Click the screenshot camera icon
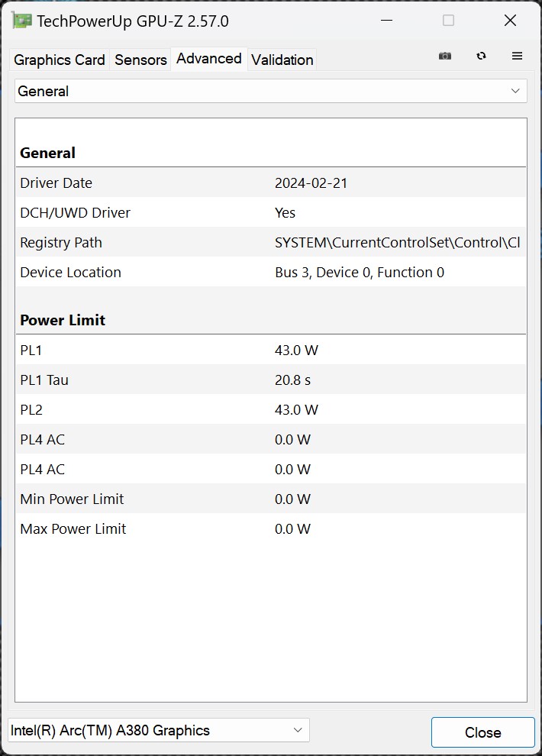The width and height of the screenshot is (542, 756). tap(445, 57)
